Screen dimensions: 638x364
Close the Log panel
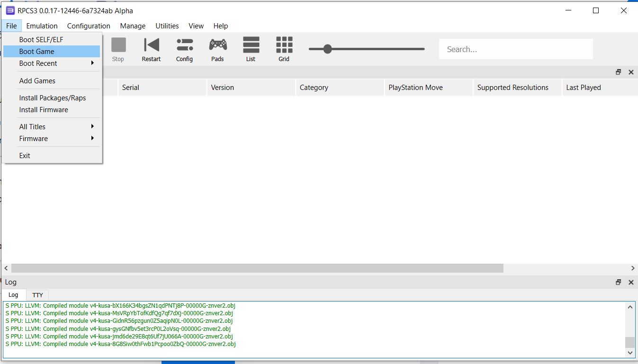pos(631,282)
